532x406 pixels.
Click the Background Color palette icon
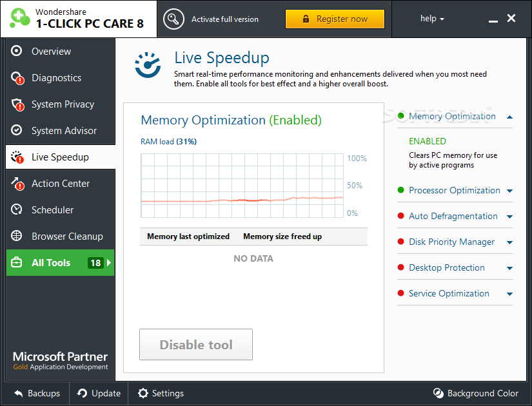[438, 393]
